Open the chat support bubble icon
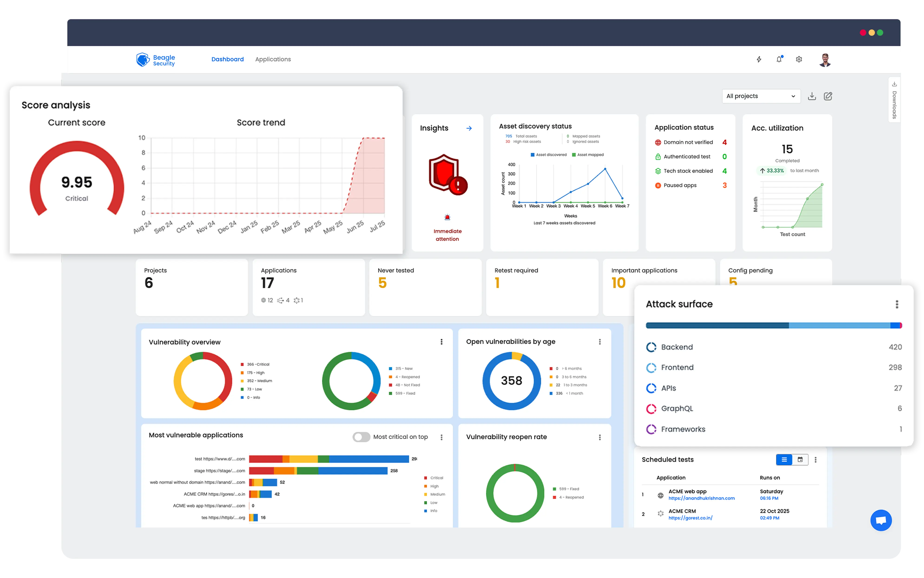The width and height of the screenshot is (924, 578). 881,520
